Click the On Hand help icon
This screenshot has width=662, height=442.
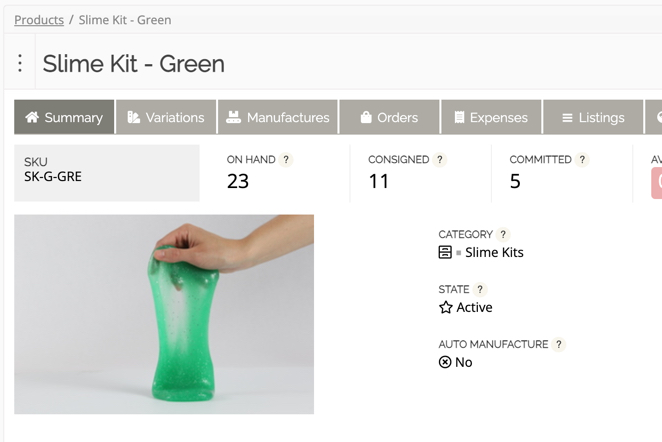(286, 160)
